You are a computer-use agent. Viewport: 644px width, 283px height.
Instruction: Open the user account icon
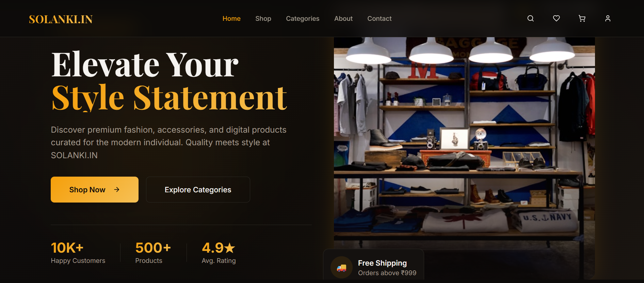point(608,18)
